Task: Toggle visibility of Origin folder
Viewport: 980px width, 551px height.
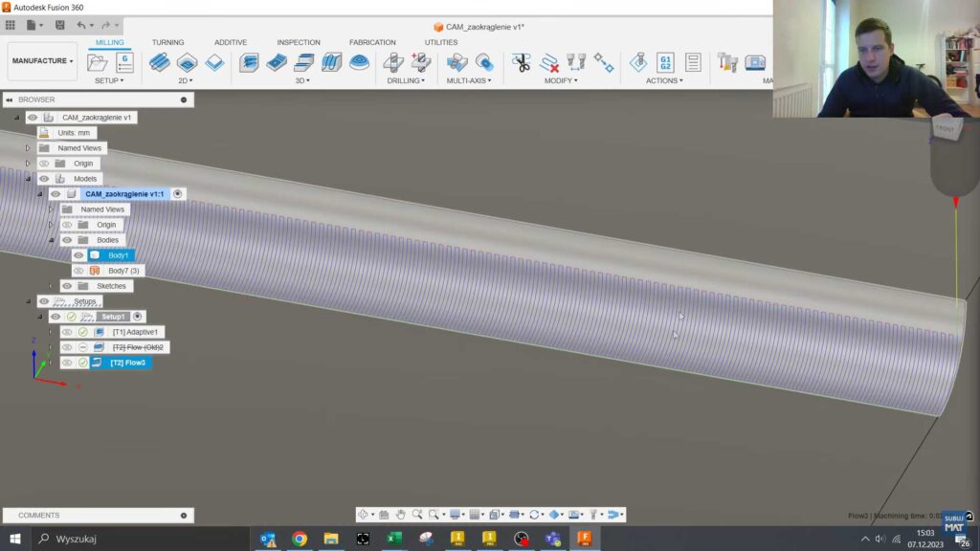Action: (x=43, y=164)
